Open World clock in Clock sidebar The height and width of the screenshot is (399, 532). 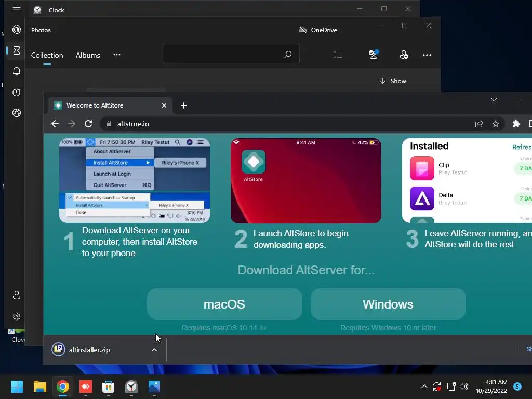point(17,113)
